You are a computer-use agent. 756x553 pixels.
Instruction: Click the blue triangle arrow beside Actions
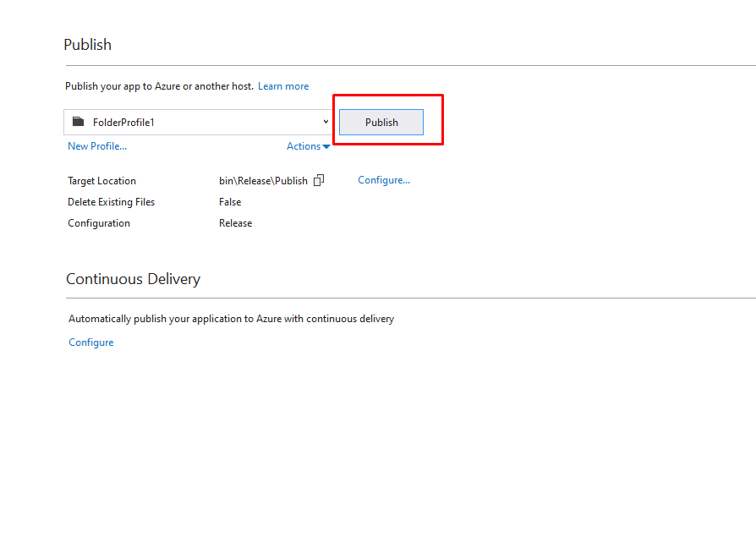coord(326,147)
